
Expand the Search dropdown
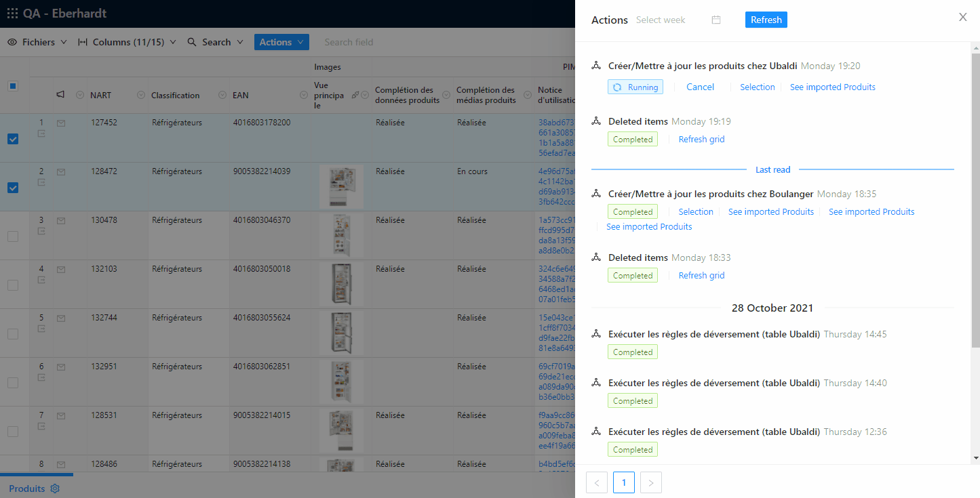pyautogui.click(x=215, y=42)
